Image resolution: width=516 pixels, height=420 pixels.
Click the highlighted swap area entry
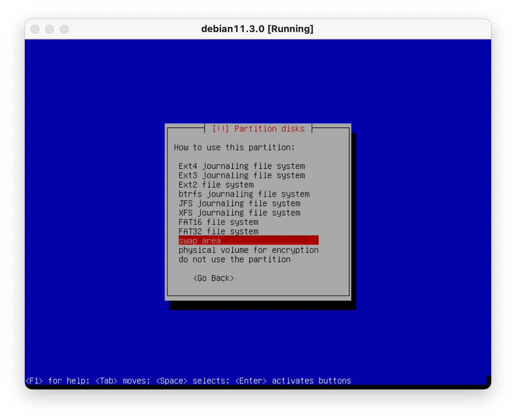[248, 241]
